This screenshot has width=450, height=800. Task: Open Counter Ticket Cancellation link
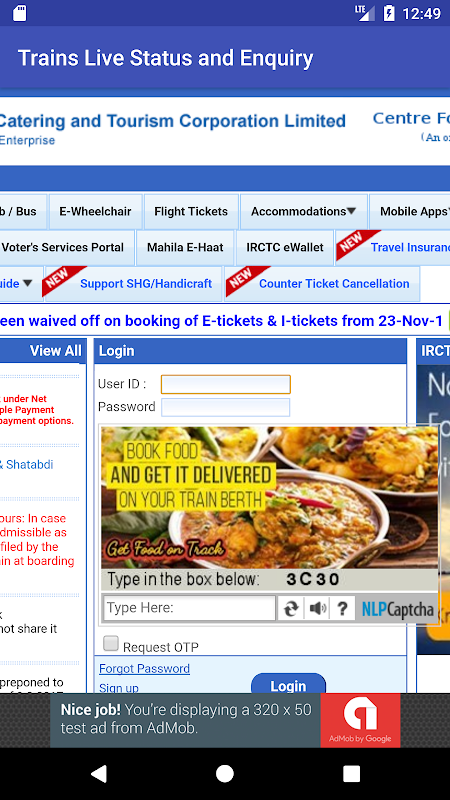tap(334, 284)
